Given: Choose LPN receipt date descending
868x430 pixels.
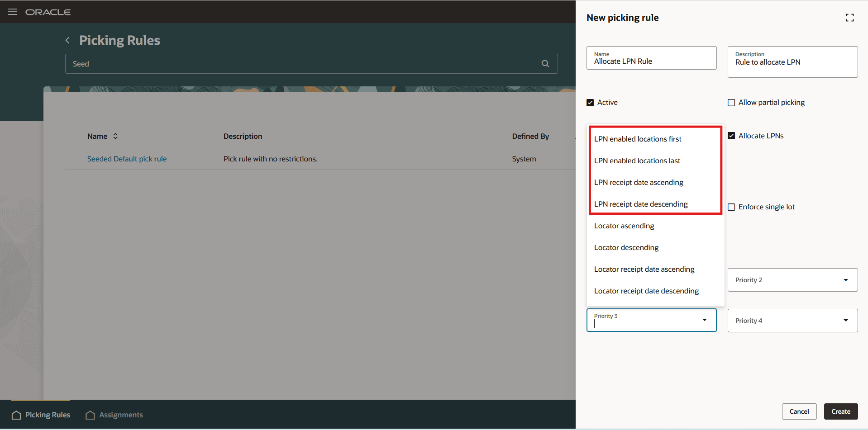Looking at the screenshot, I should pyautogui.click(x=655, y=204).
